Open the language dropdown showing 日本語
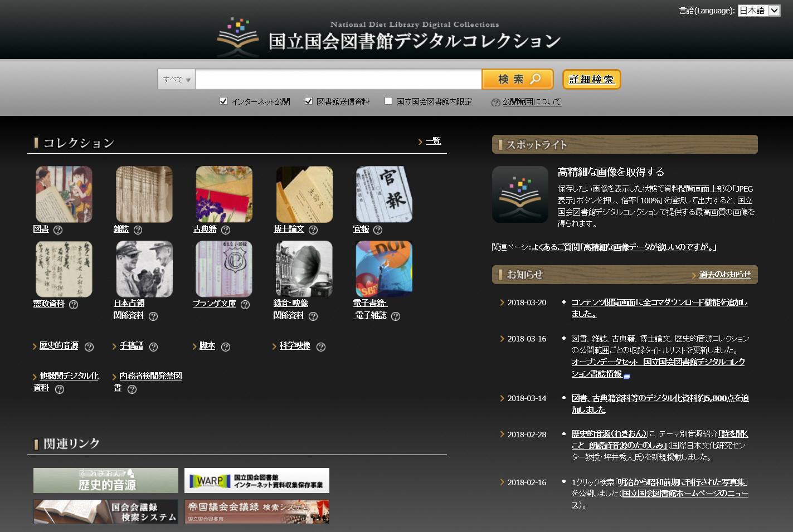Image resolution: width=793 pixels, height=532 pixels. [x=758, y=11]
